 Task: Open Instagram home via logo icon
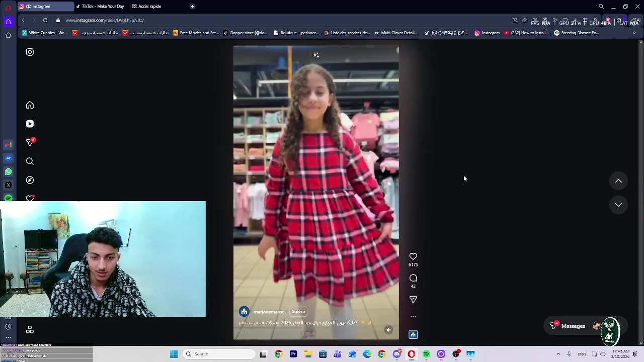30,52
